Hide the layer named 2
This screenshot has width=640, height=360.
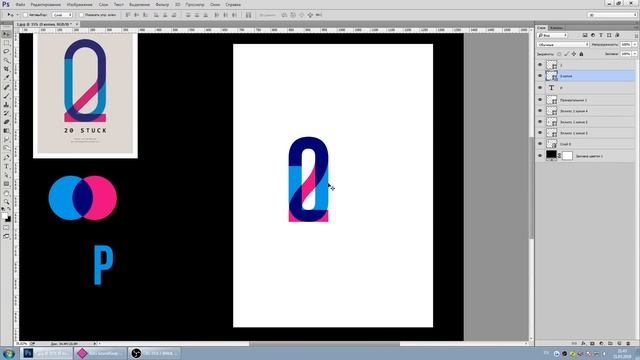click(540, 65)
